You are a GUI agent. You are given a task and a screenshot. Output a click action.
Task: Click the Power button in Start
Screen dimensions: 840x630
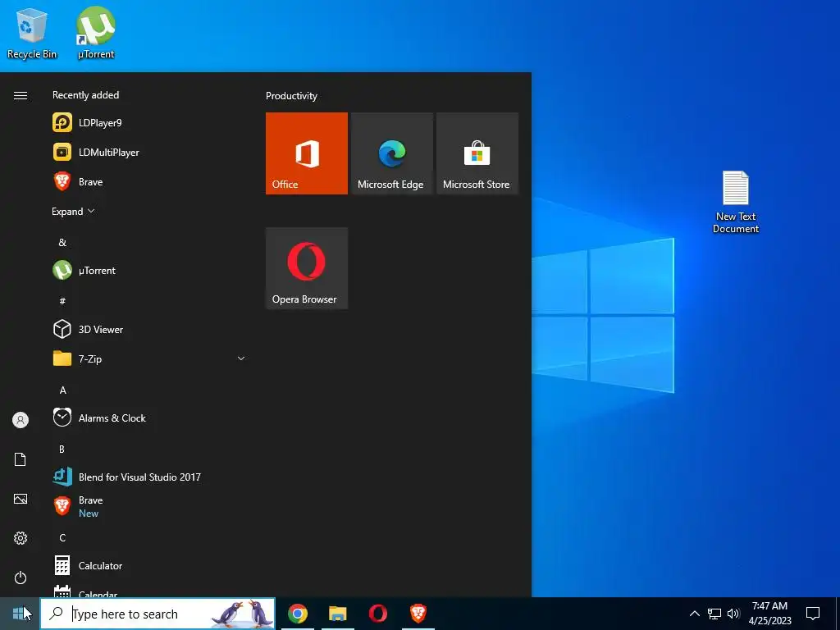21,577
